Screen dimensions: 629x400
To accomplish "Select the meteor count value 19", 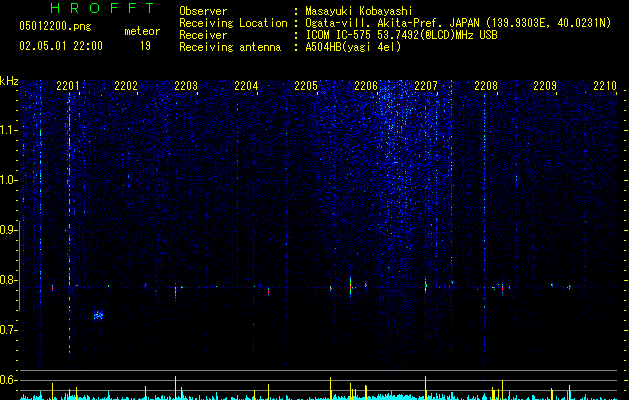I will (x=145, y=46).
